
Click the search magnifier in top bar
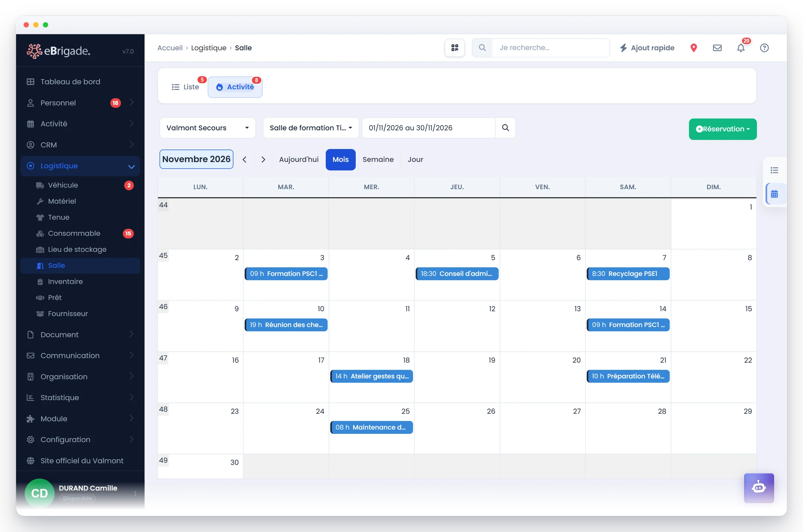[x=482, y=48]
